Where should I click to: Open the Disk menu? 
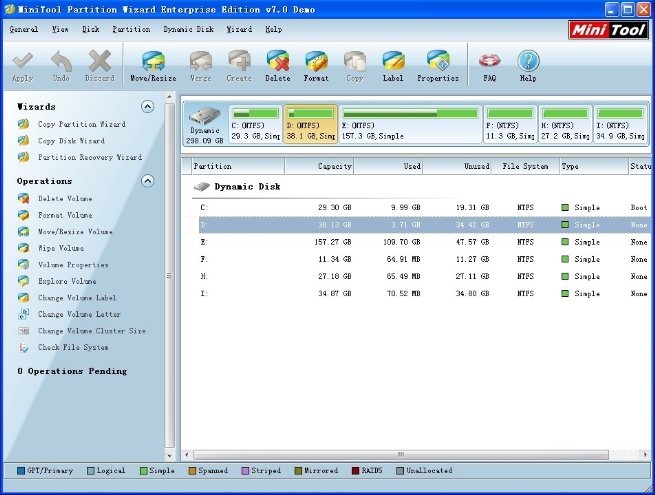click(91, 29)
